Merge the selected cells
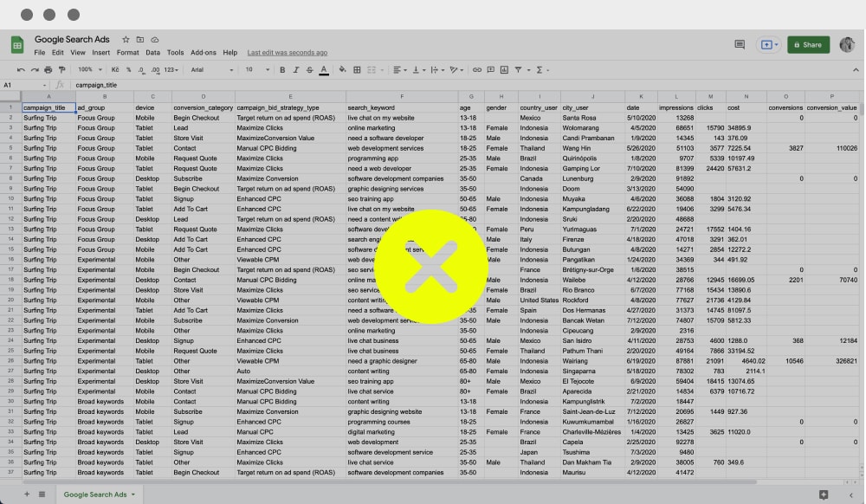Image resolution: width=866 pixels, height=504 pixels. (x=372, y=70)
